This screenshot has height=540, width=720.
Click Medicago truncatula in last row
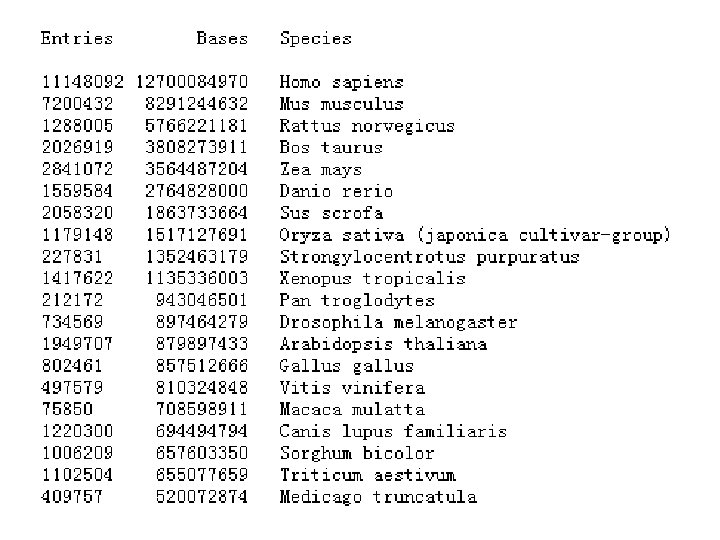[x=378, y=497]
